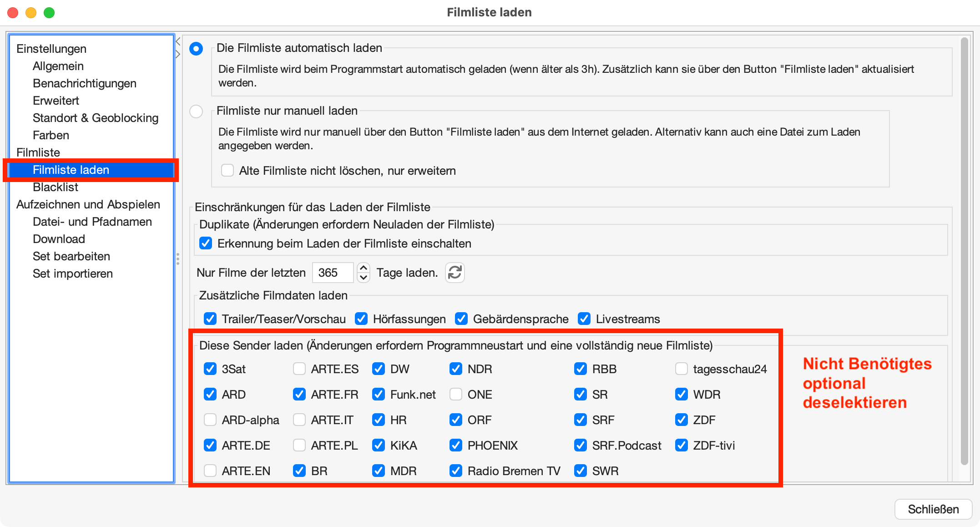Select Erweitert in the settings tree
The height and width of the screenshot is (527, 980).
(56, 101)
